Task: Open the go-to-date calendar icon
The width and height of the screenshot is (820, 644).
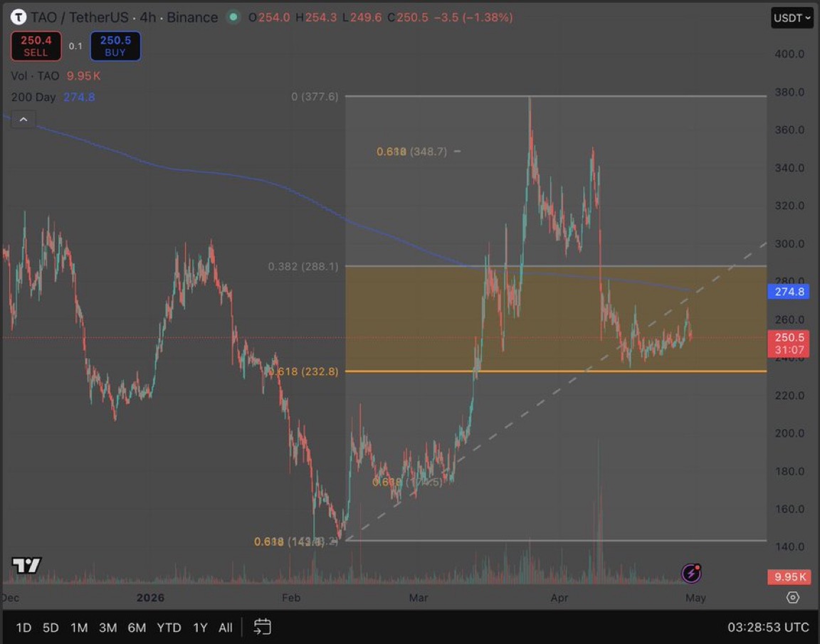Action: click(262, 627)
